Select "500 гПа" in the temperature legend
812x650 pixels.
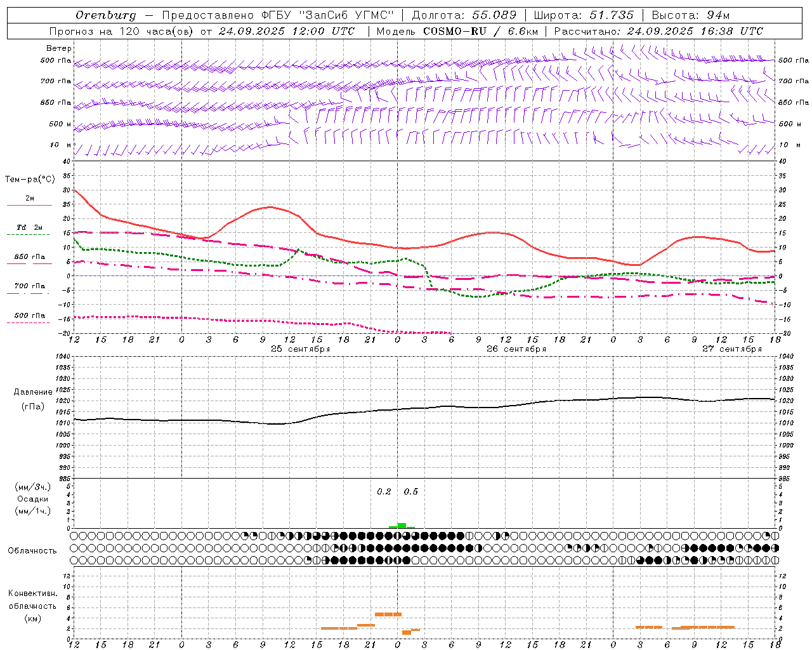point(29,315)
